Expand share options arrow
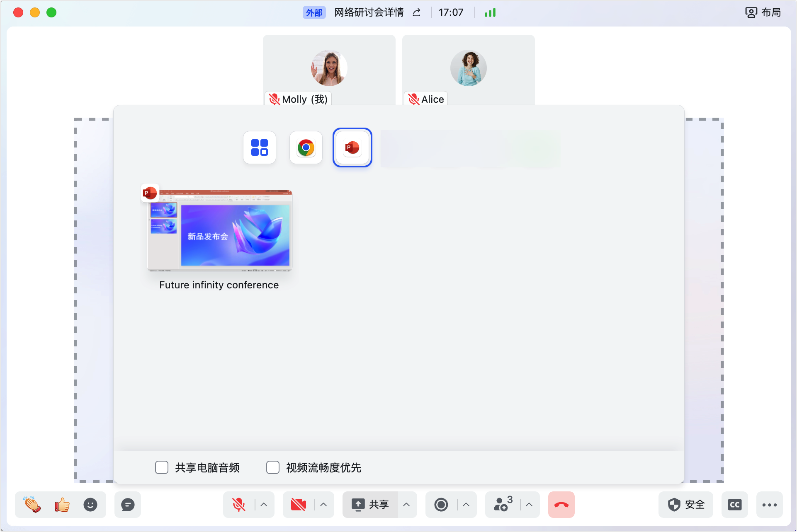The width and height of the screenshot is (797, 532). click(x=406, y=504)
